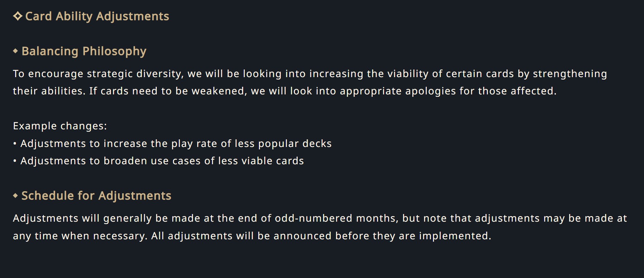Click the 'Example changes:' label
The height and width of the screenshot is (278, 644).
[60, 126]
